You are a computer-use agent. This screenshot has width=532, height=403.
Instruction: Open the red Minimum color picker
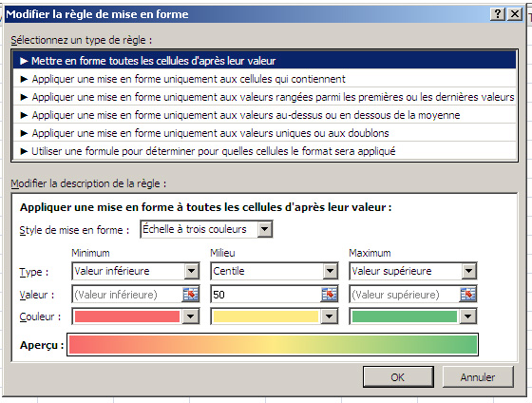[x=191, y=317]
